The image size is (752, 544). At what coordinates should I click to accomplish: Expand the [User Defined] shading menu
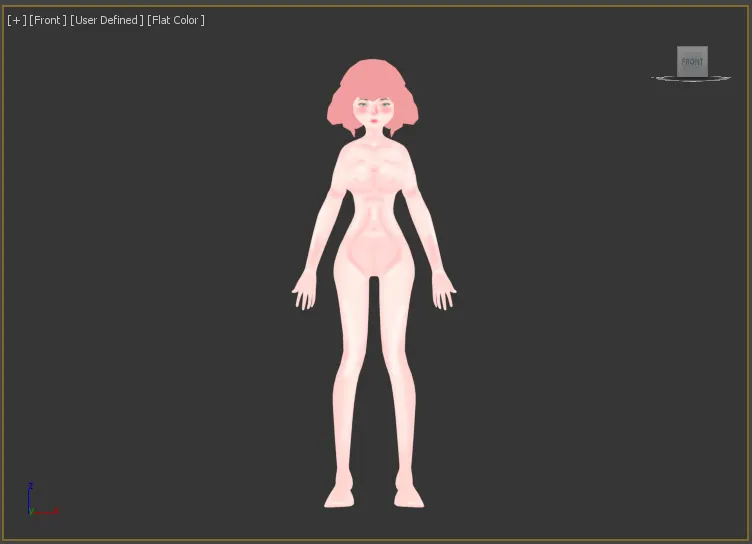pyautogui.click(x=107, y=20)
